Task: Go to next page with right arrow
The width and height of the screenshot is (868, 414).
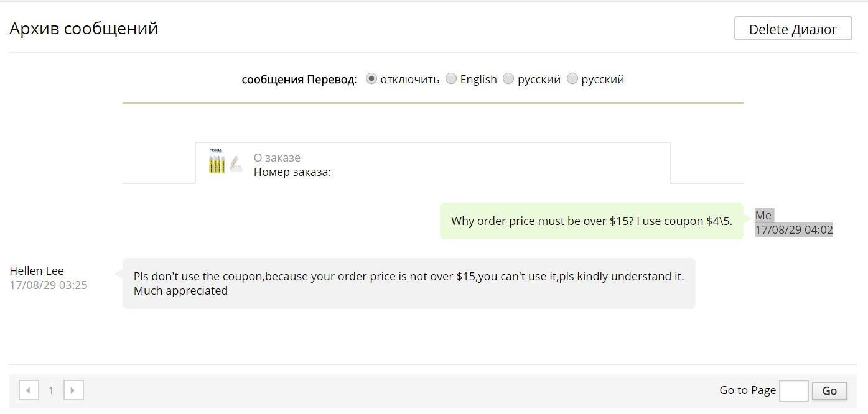Action: (73, 390)
